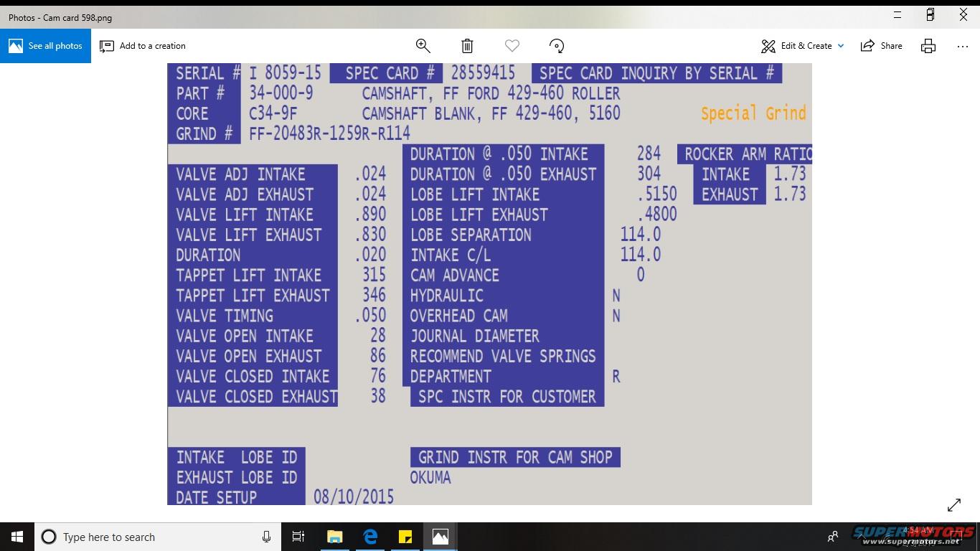Rotate the photo using rotate icon
Screen dimensions: 980x551
(556, 46)
